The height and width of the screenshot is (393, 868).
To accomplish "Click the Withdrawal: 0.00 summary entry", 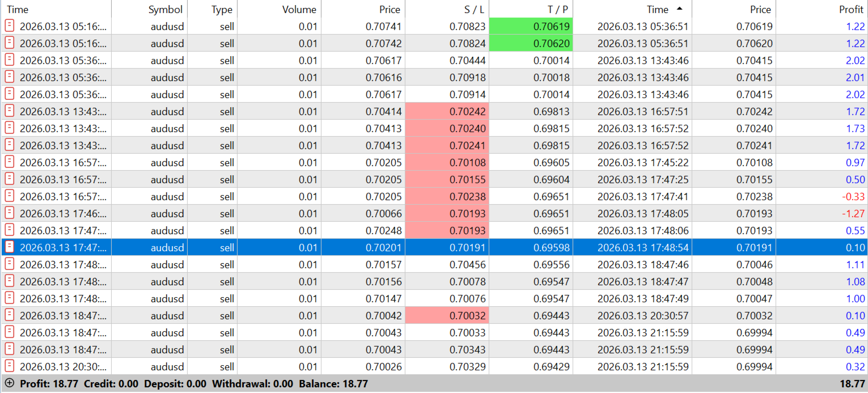I will [252, 384].
